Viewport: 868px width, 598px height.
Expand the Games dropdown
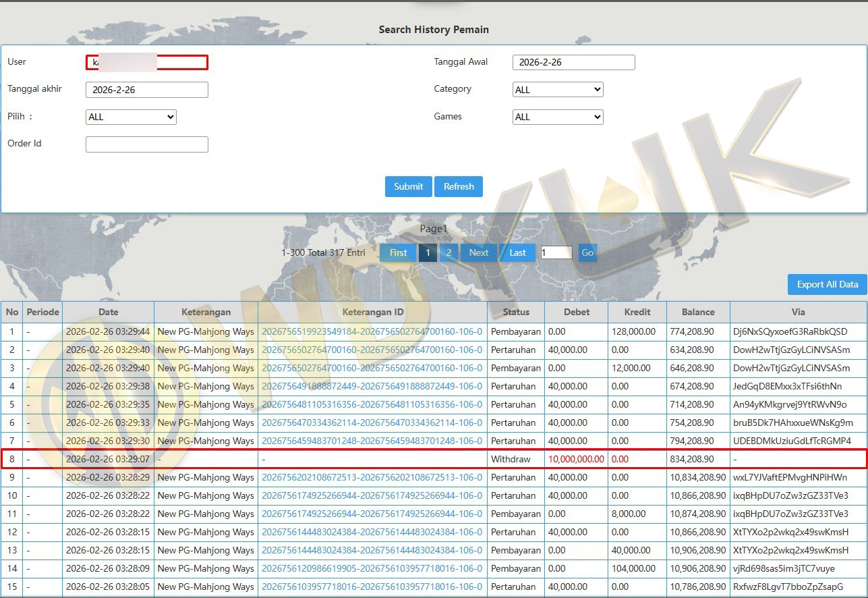click(x=558, y=117)
